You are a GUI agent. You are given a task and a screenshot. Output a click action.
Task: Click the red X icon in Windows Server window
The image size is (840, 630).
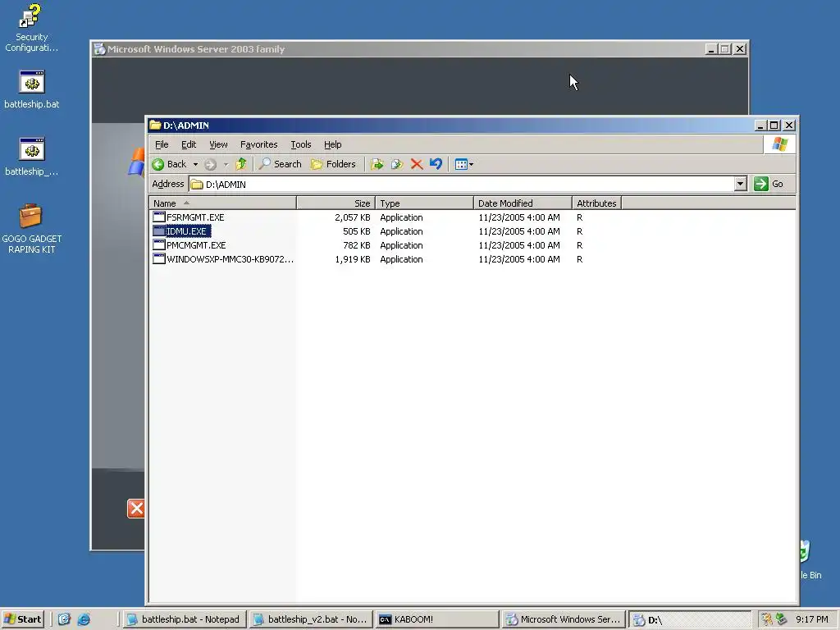[136, 509]
